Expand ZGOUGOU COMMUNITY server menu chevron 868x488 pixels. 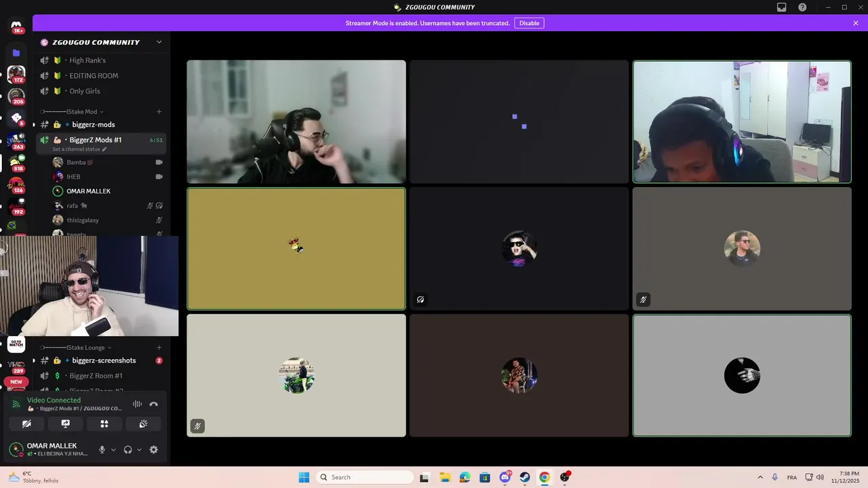pos(159,42)
